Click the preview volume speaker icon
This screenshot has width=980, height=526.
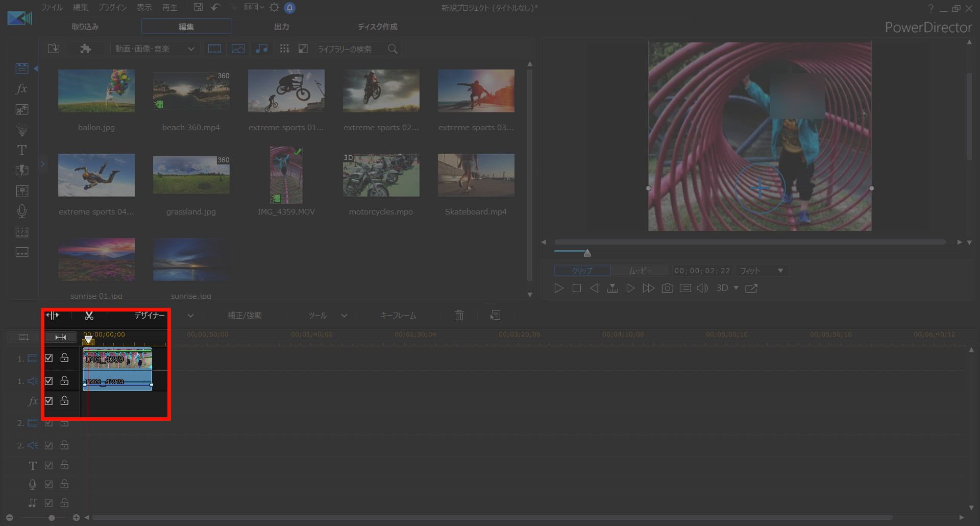(702, 288)
